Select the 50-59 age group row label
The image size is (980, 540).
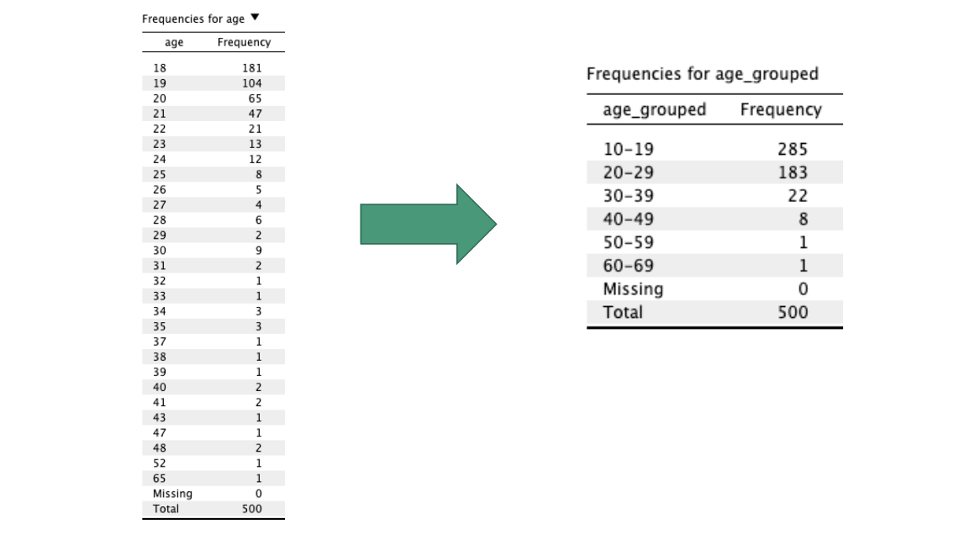click(x=628, y=242)
